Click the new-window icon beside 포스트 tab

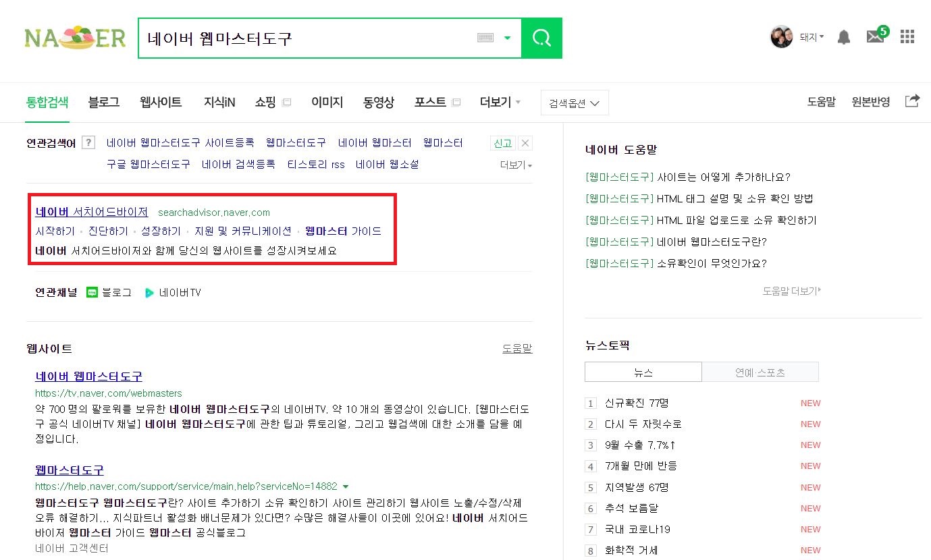456,103
